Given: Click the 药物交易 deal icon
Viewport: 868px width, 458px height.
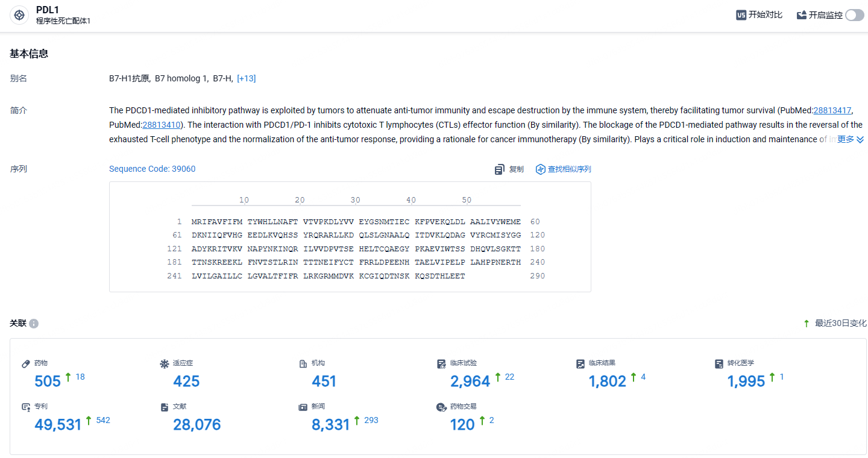Looking at the screenshot, I should [441, 407].
